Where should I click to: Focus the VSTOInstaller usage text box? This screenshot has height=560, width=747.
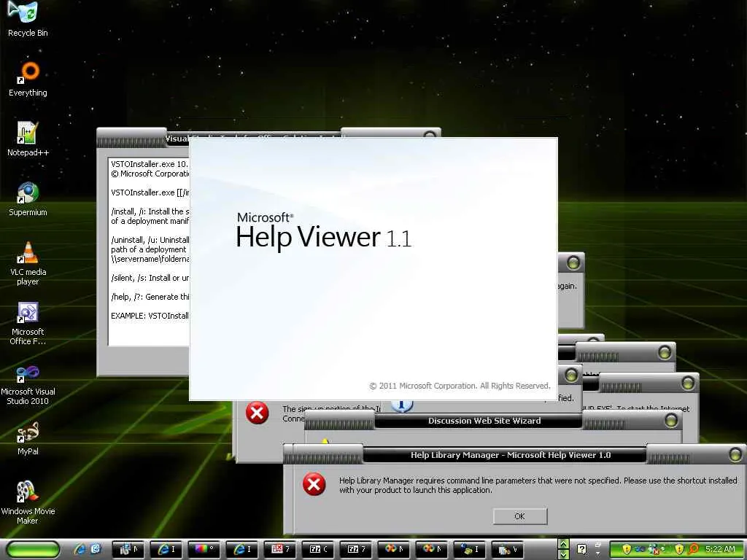click(x=149, y=251)
